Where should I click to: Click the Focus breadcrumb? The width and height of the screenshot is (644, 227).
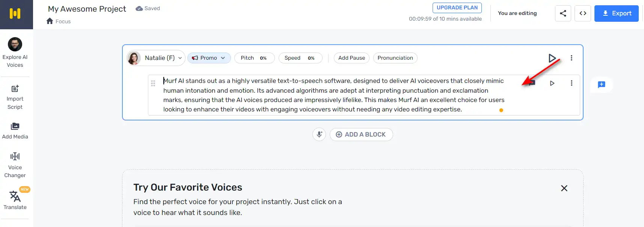tap(63, 21)
